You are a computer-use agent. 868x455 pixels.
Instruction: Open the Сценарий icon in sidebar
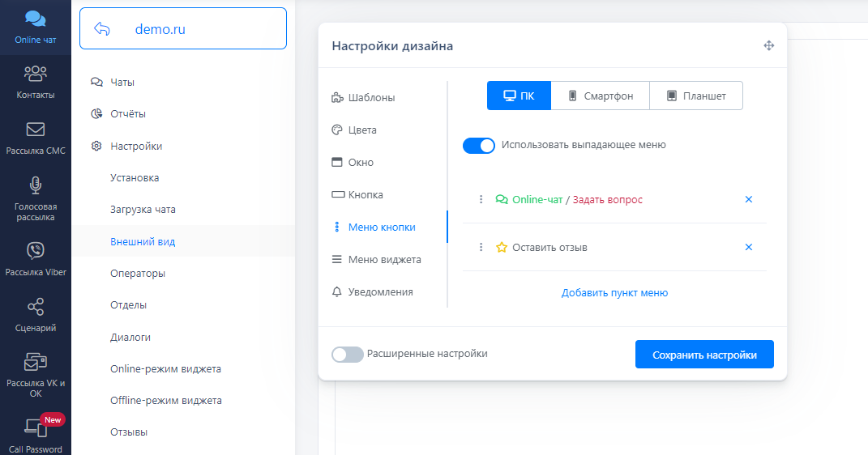point(35,307)
